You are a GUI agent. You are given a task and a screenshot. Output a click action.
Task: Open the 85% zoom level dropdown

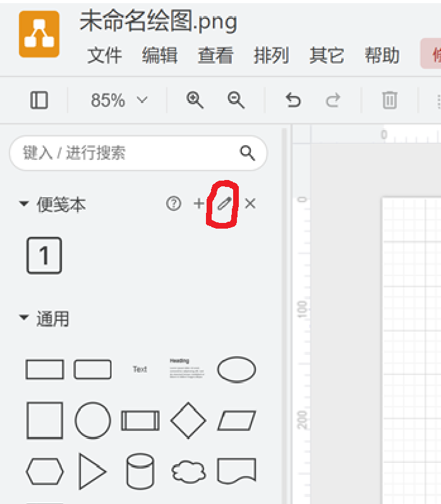click(119, 100)
